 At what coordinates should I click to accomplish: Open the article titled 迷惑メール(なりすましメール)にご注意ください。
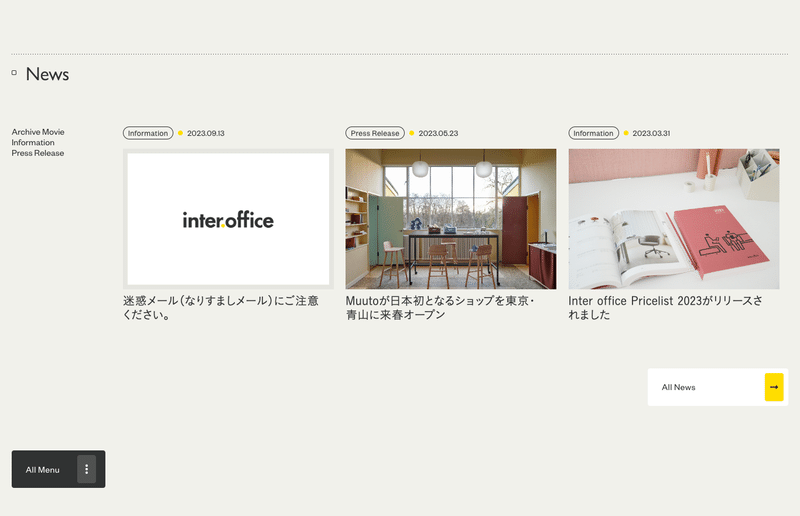coord(221,308)
